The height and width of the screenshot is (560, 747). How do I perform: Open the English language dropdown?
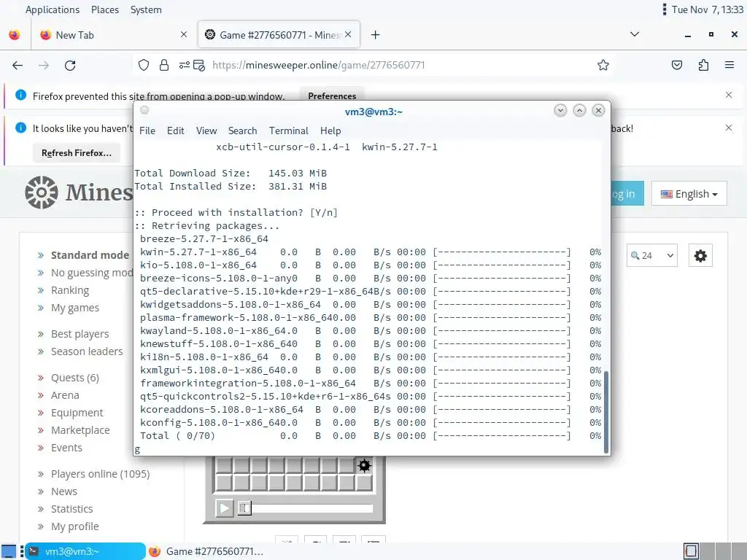click(x=689, y=194)
